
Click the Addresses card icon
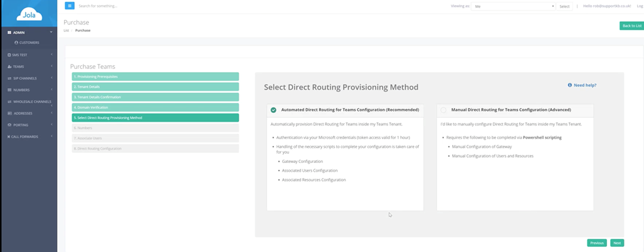[x=9, y=113]
